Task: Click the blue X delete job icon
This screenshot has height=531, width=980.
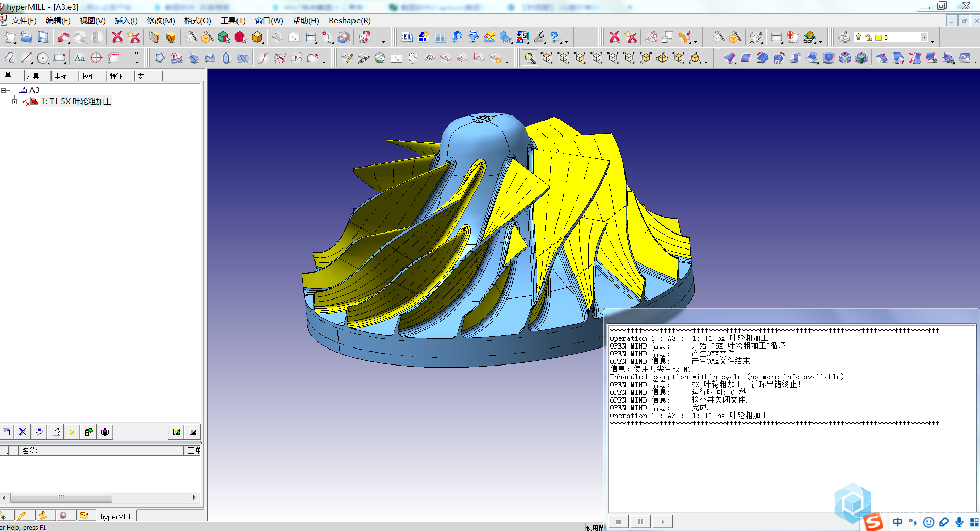Action: tap(22, 432)
